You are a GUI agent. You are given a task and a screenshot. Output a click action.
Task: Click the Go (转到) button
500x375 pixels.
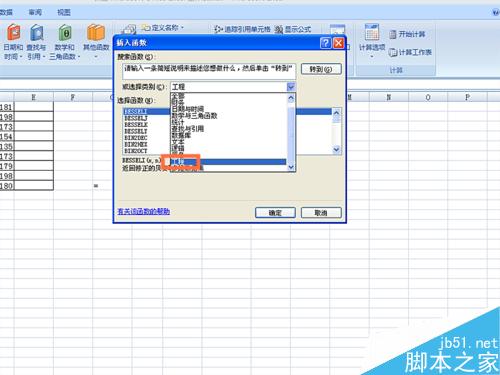pos(321,69)
